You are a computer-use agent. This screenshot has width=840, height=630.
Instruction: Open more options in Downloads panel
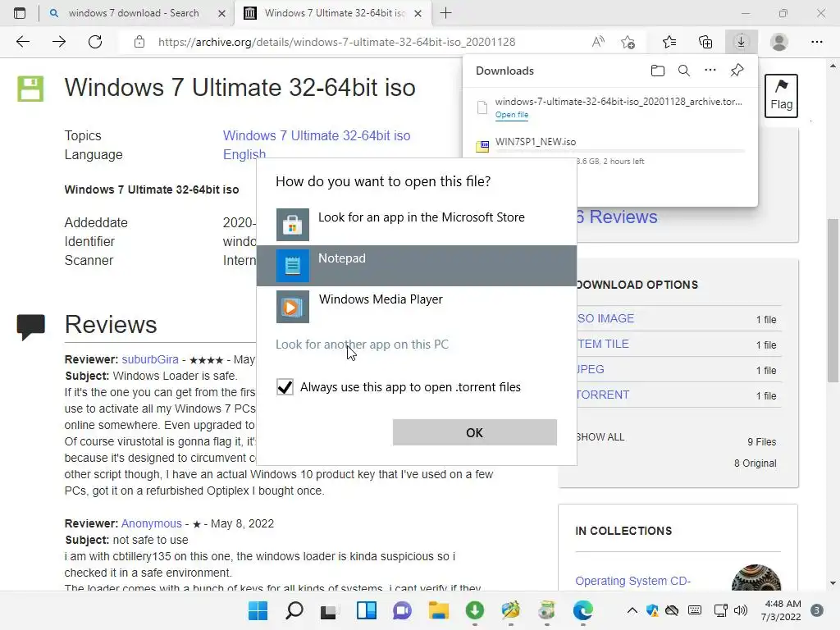click(710, 71)
